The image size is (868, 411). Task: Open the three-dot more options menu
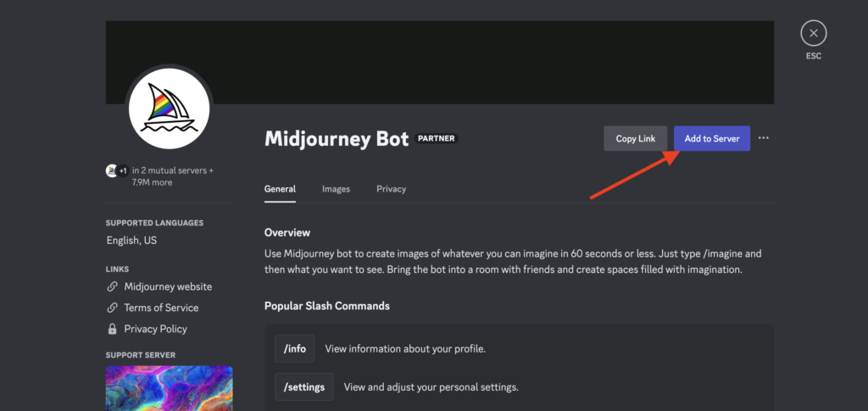pyautogui.click(x=764, y=138)
